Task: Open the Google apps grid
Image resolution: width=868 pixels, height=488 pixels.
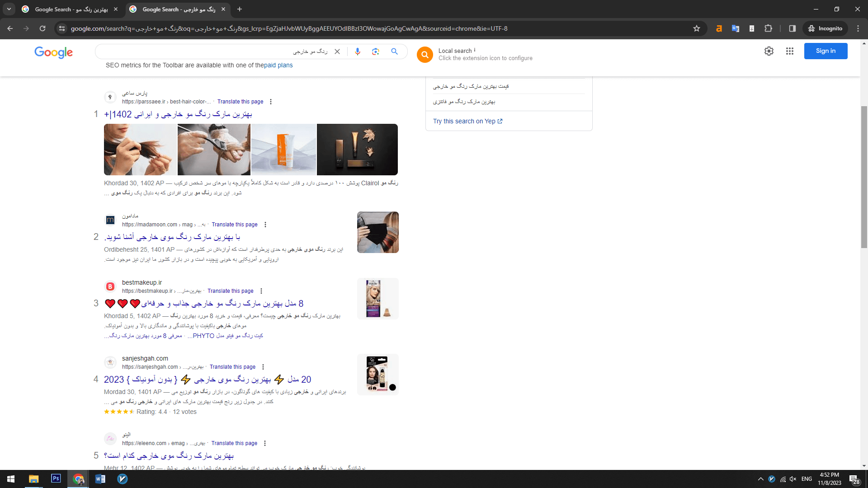Action: (790, 51)
